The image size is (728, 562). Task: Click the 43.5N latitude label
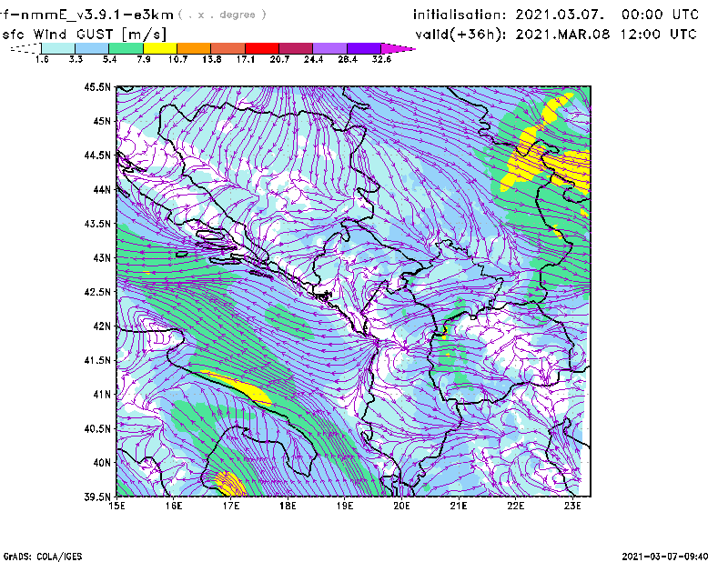98,224
